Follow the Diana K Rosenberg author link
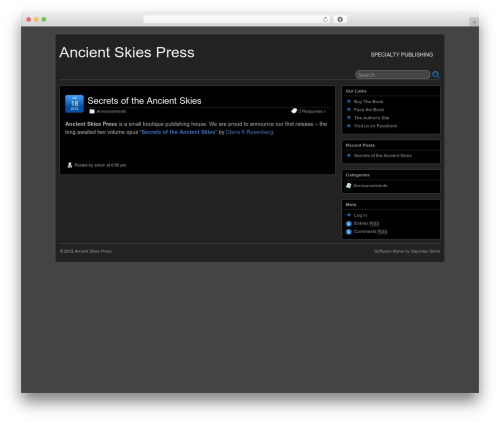This screenshot has height=423, width=500. pyautogui.click(x=250, y=132)
